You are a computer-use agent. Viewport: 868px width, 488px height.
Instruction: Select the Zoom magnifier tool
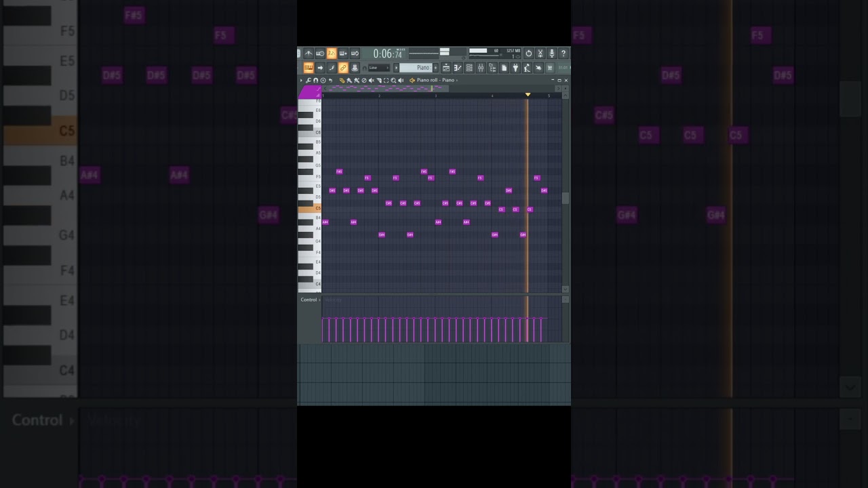pyautogui.click(x=393, y=80)
